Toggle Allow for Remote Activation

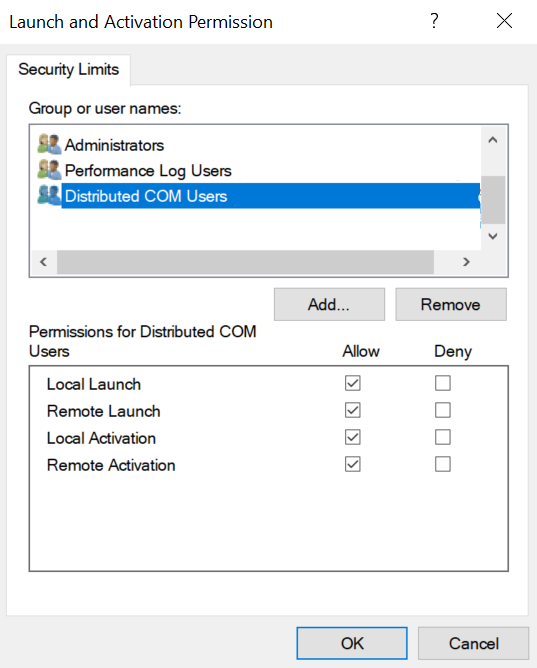[x=353, y=464]
